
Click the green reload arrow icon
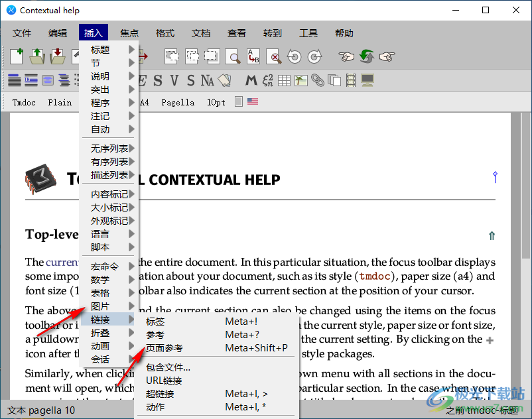coord(367,56)
